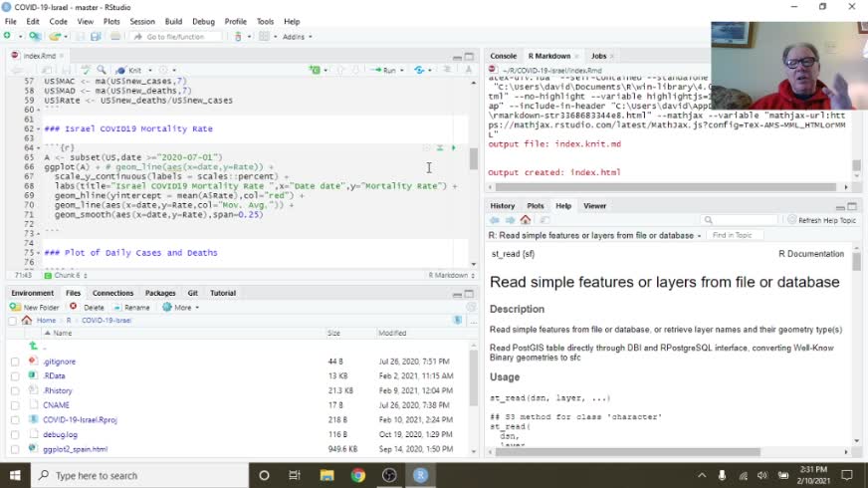Viewport: 868px width, 488px height.
Task: Check the CNAME file checkbox
Action: pos(15,405)
